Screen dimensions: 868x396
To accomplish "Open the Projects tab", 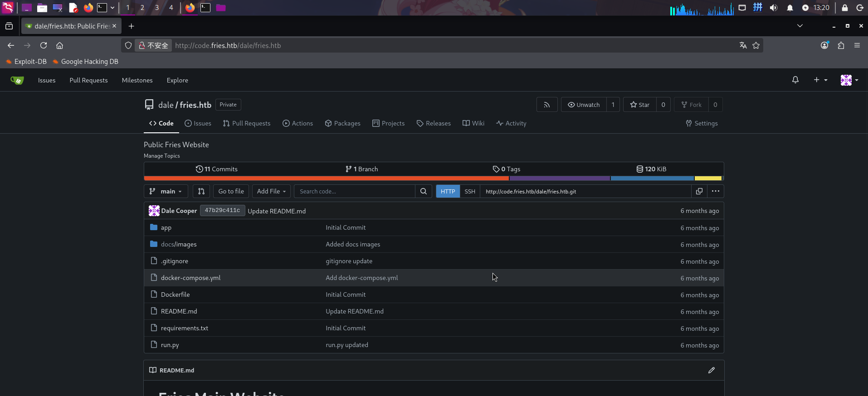I will (389, 123).
